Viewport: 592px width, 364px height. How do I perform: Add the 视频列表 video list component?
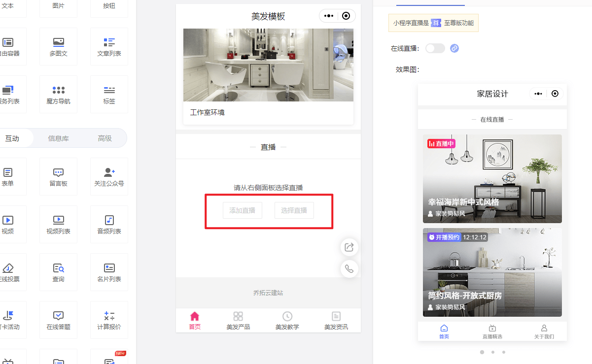pyautogui.click(x=58, y=224)
